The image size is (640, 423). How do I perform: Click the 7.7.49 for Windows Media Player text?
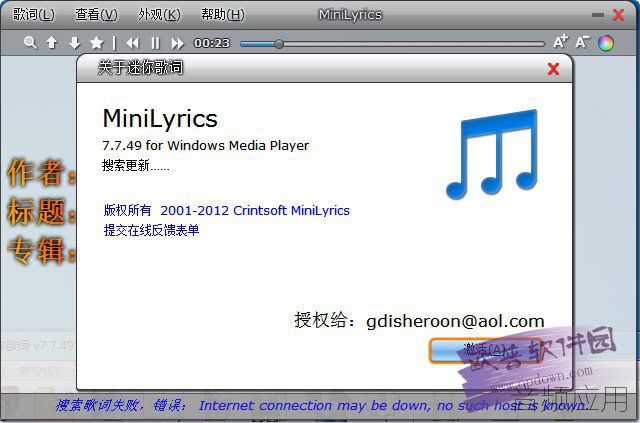pyautogui.click(x=205, y=145)
